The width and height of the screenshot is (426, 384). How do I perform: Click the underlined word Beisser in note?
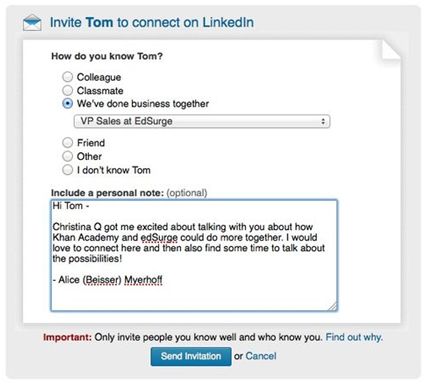coord(102,280)
